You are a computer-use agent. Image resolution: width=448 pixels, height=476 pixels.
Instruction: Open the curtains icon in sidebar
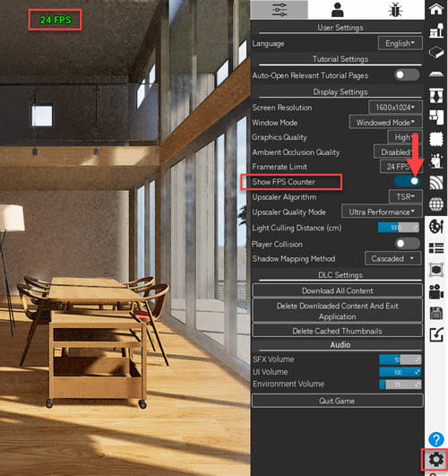click(x=436, y=96)
